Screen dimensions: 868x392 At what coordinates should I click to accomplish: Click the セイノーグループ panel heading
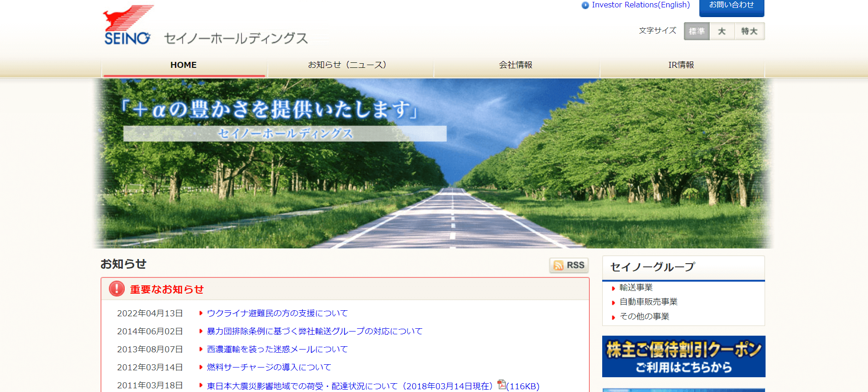(x=652, y=267)
